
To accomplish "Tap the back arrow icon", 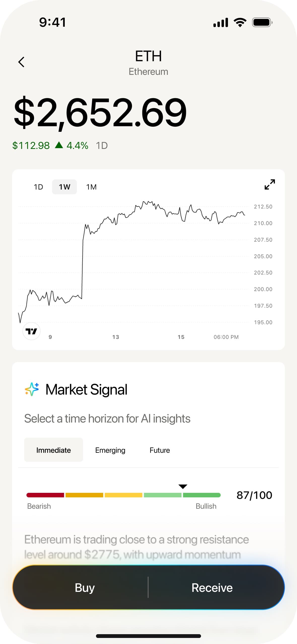I will [x=21, y=62].
